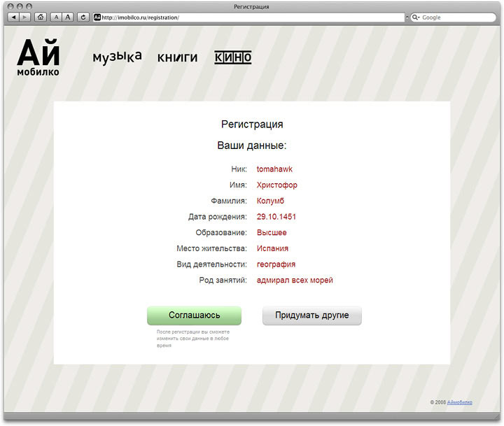Type in the Google search field

[x=455, y=17]
